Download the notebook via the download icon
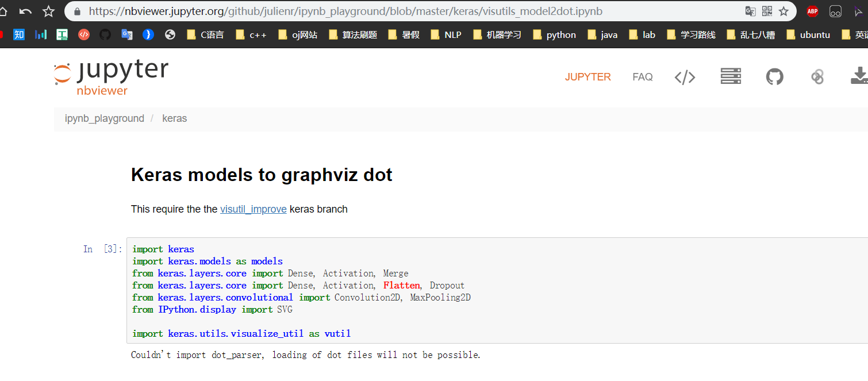868x381 pixels. 859,76
